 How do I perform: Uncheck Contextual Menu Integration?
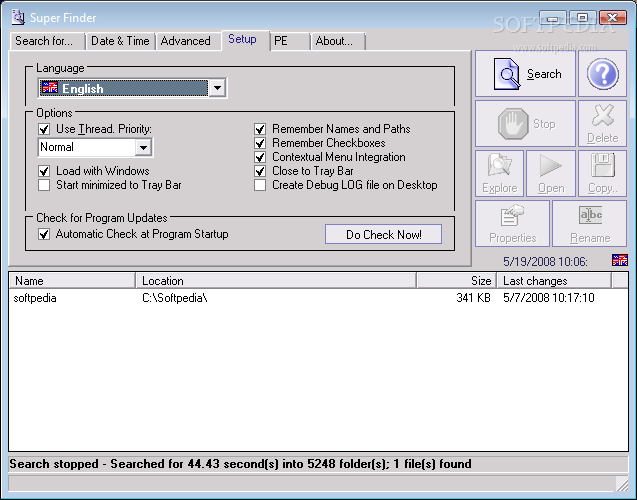pos(260,157)
